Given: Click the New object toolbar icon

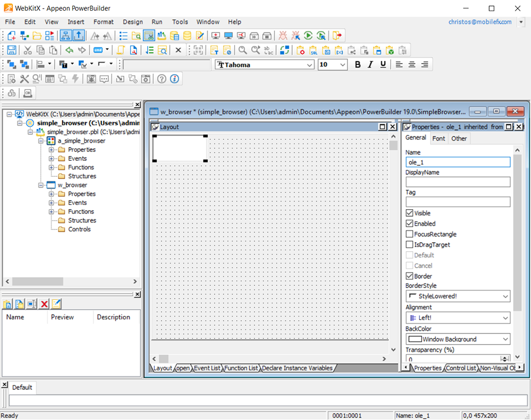Looking at the screenshot, I should [x=12, y=36].
